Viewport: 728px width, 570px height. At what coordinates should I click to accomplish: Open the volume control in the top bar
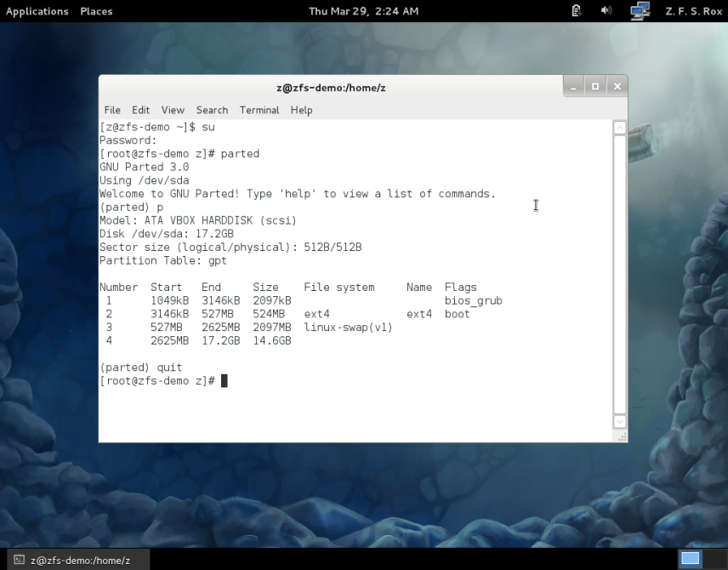point(606,11)
